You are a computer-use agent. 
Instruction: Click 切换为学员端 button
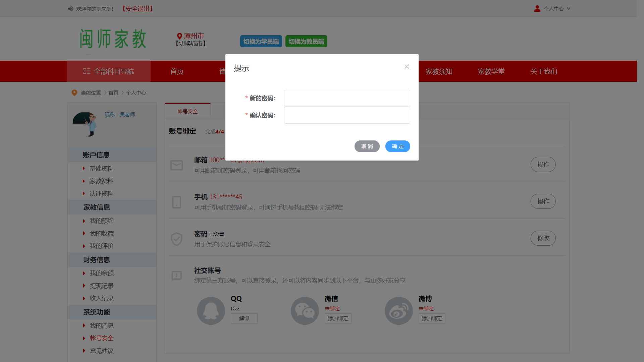[x=261, y=42]
